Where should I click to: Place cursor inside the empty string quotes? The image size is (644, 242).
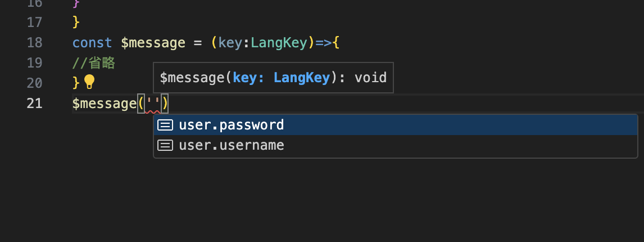pos(153,104)
